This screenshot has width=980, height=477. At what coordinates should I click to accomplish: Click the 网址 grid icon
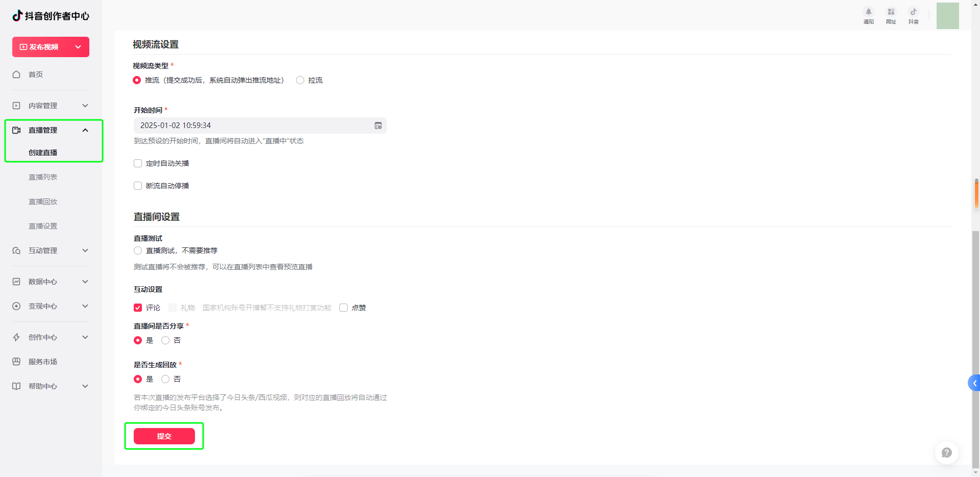tap(891, 12)
